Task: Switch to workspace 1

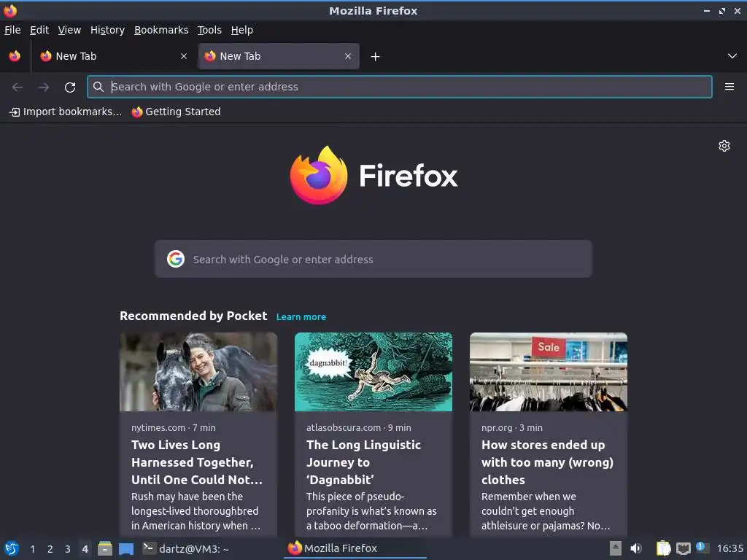Action: coord(32,549)
